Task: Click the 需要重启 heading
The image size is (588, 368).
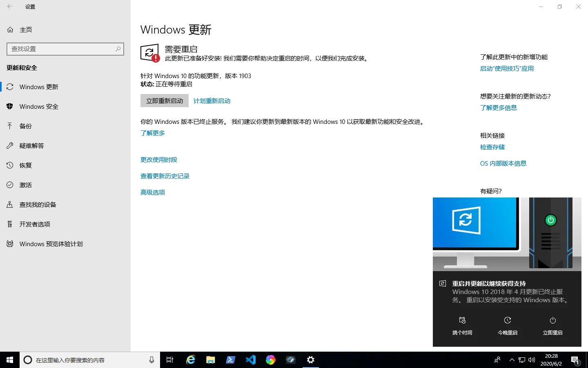Action: coord(181,49)
